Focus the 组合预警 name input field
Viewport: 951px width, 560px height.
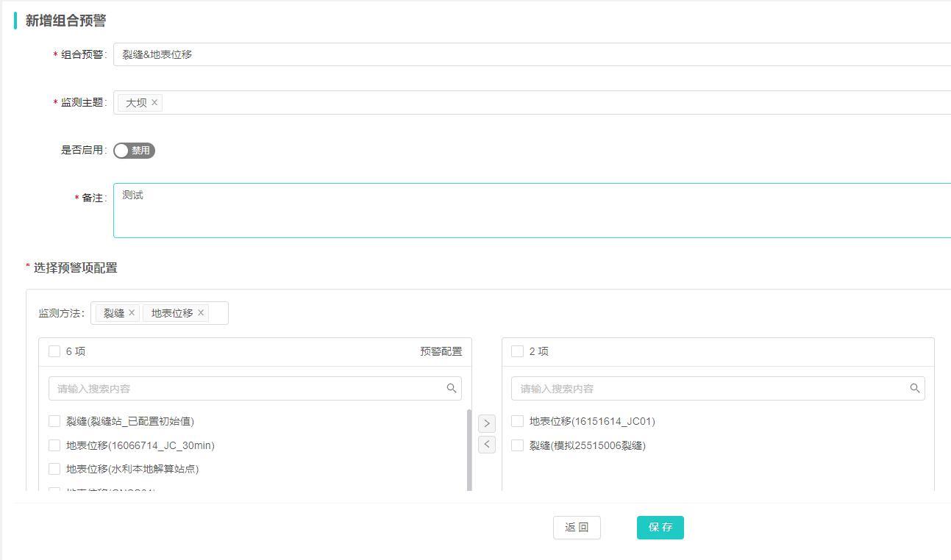[x=515, y=54]
